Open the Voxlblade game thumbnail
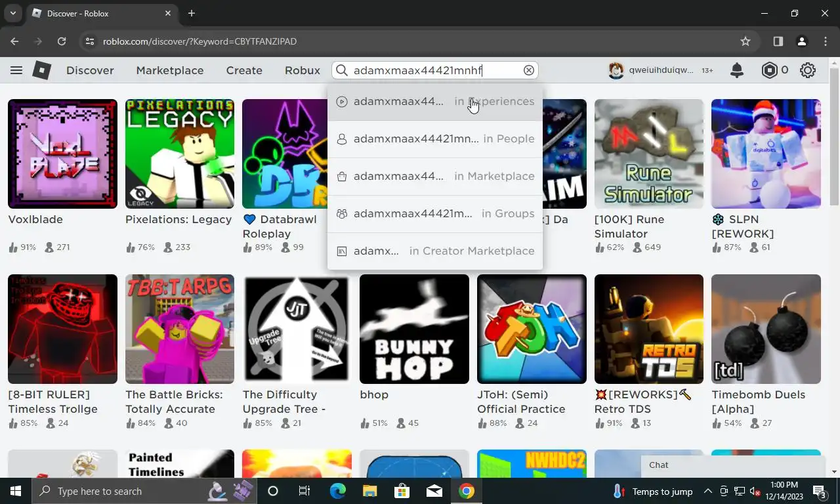Image resolution: width=840 pixels, height=504 pixels. 62,154
